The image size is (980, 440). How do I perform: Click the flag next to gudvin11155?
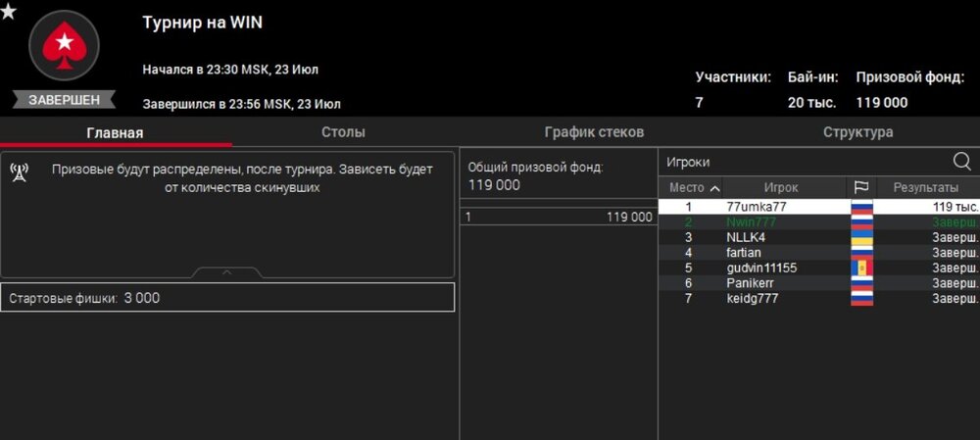point(861,268)
